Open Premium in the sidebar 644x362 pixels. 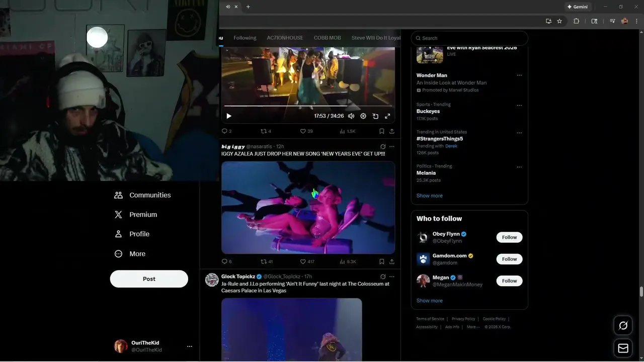click(x=136, y=215)
